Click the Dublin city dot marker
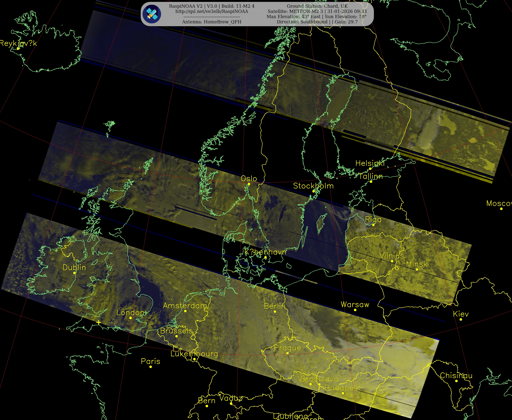This screenshot has height=420, width=512. pyautogui.click(x=74, y=273)
